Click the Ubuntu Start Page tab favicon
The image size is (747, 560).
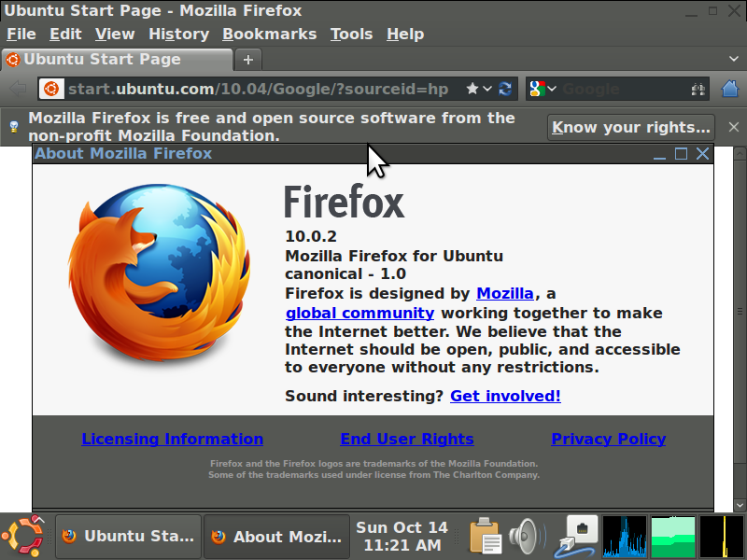pos(13,60)
